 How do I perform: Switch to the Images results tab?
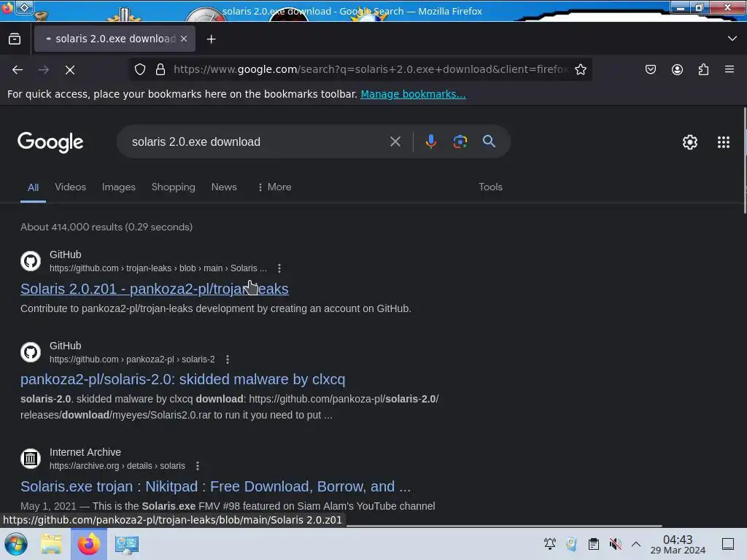coord(119,187)
